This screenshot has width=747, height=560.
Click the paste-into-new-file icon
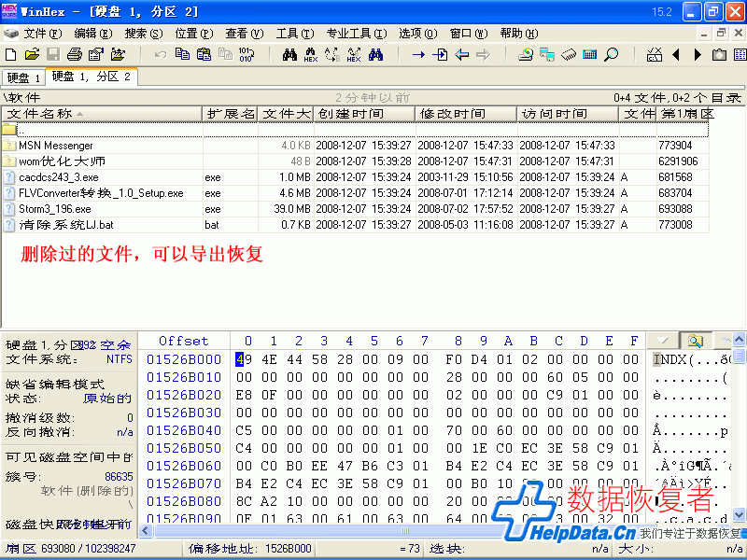(225, 54)
